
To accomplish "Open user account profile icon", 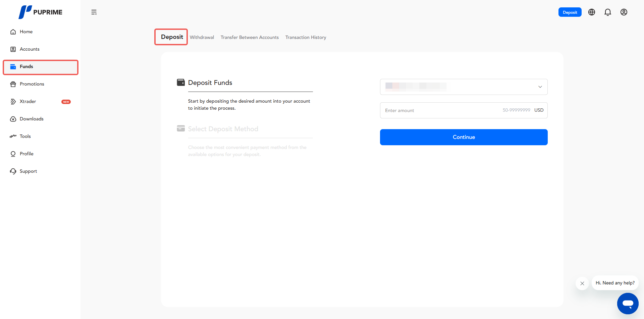I will click(624, 12).
